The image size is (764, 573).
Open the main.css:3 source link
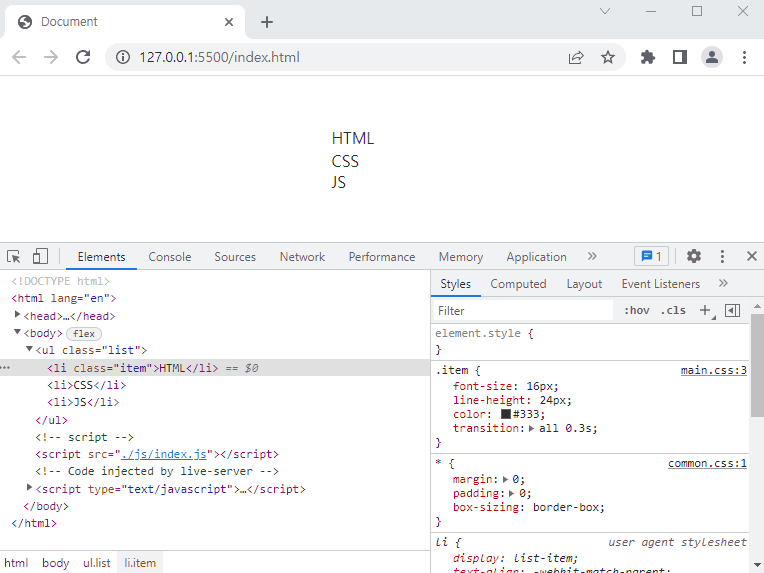tap(713, 370)
